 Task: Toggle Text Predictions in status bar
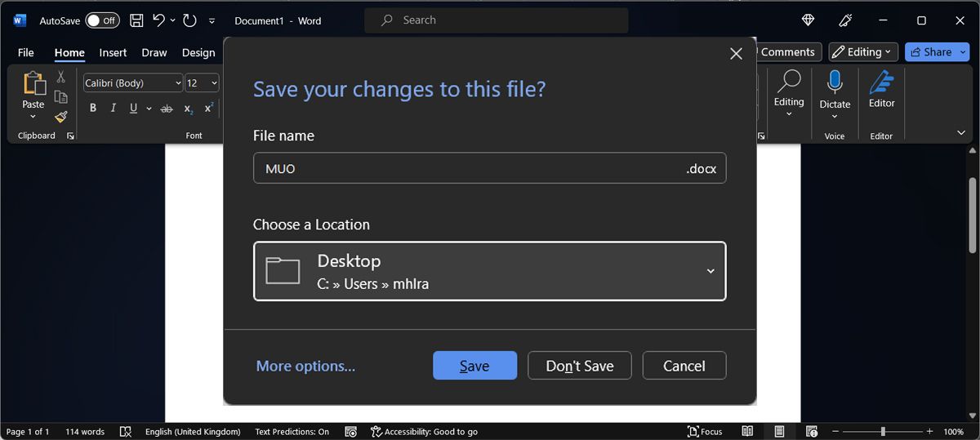click(x=292, y=431)
